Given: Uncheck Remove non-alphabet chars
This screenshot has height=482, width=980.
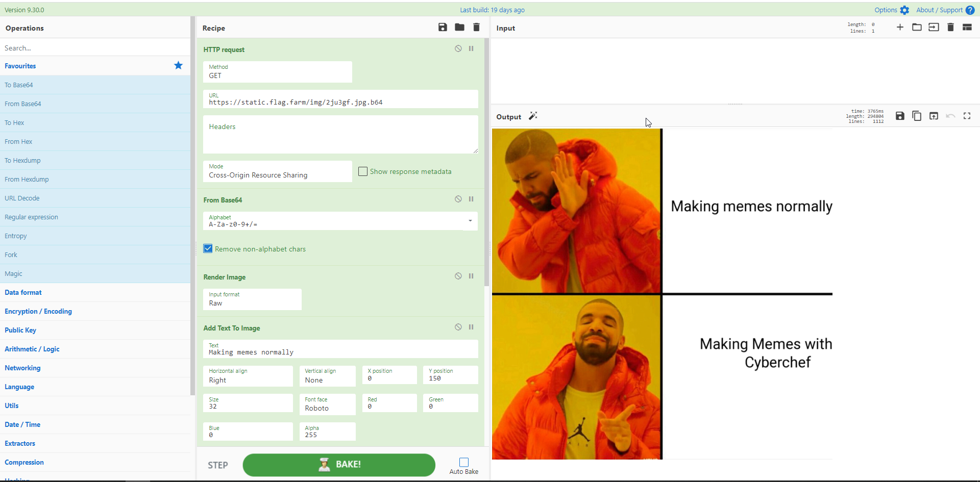Looking at the screenshot, I should point(208,248).
